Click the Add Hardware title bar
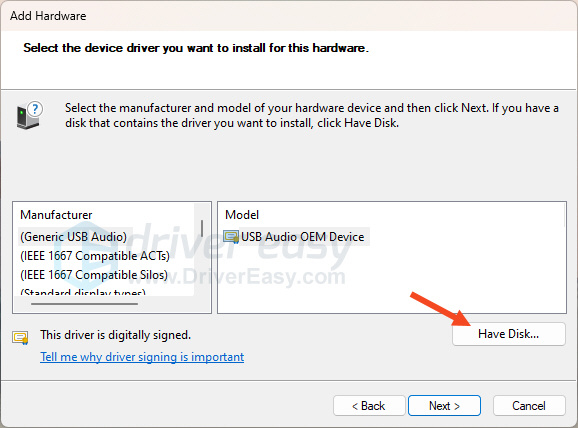This screenshot has height=428, width=578. point(289,16)
